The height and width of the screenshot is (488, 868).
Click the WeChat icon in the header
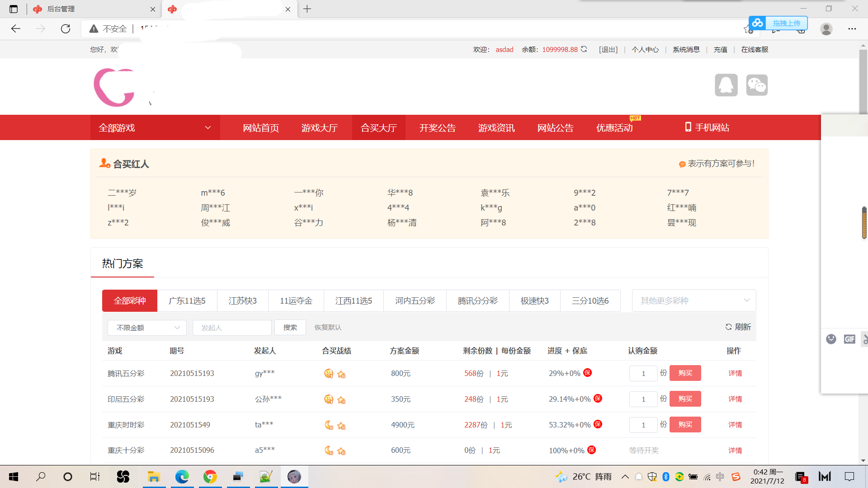tap(757, 85)
